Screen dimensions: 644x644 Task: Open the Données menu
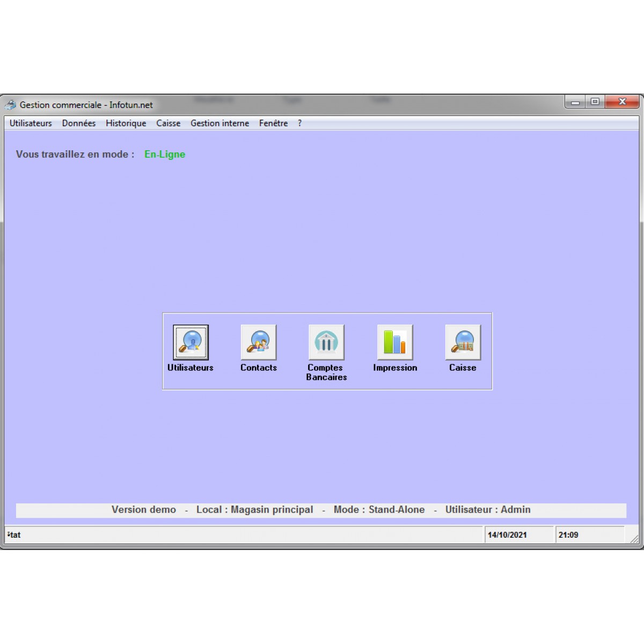[x=79, y=123]
